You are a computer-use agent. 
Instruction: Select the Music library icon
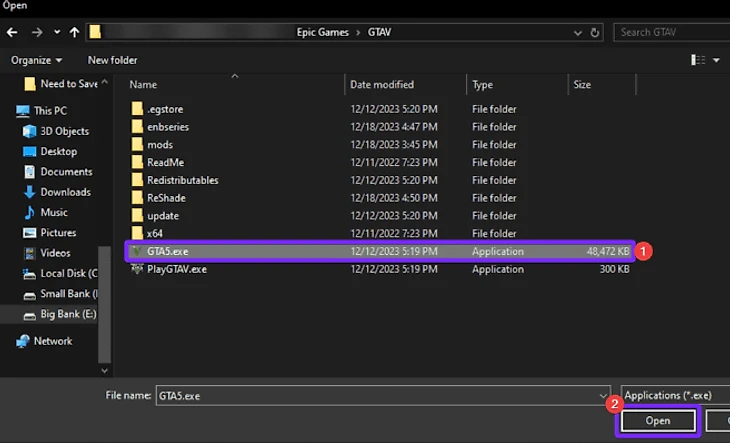point(29,212)
